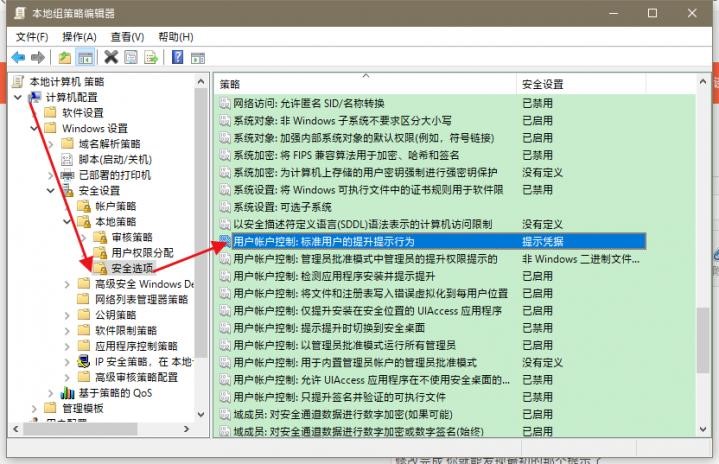Click the tree pane scroll up arrow
719x464 pixels.
click(200, 82)
